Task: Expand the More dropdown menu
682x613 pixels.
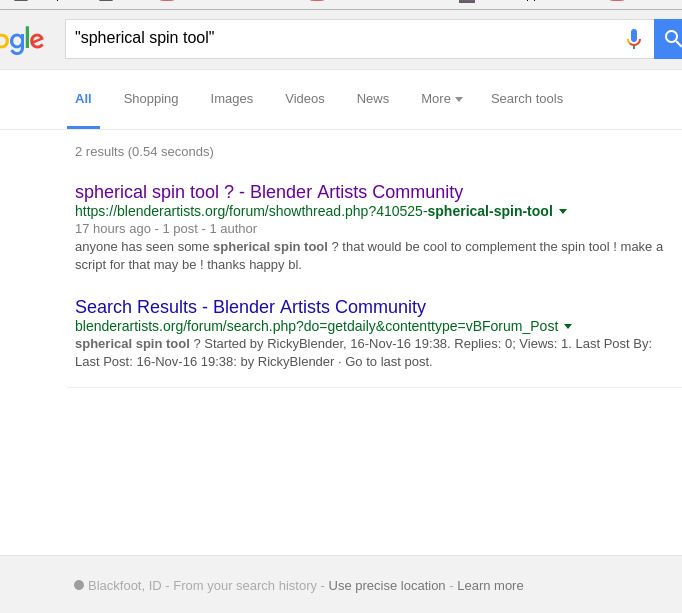Action: pyautogui.click(x=441, y=99)
